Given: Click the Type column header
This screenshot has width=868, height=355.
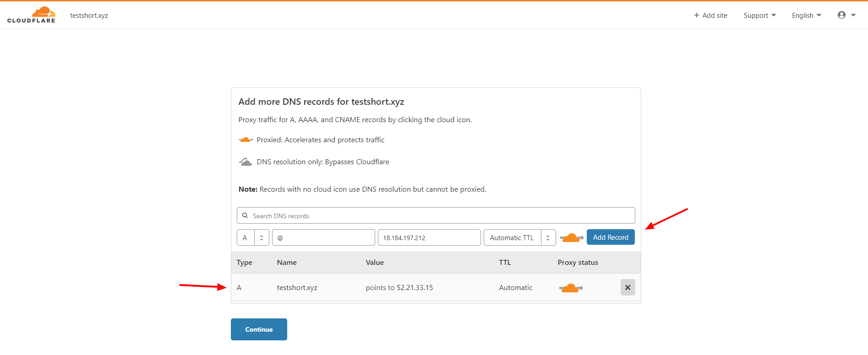Looking at the screenshot, I should point(244,263).
